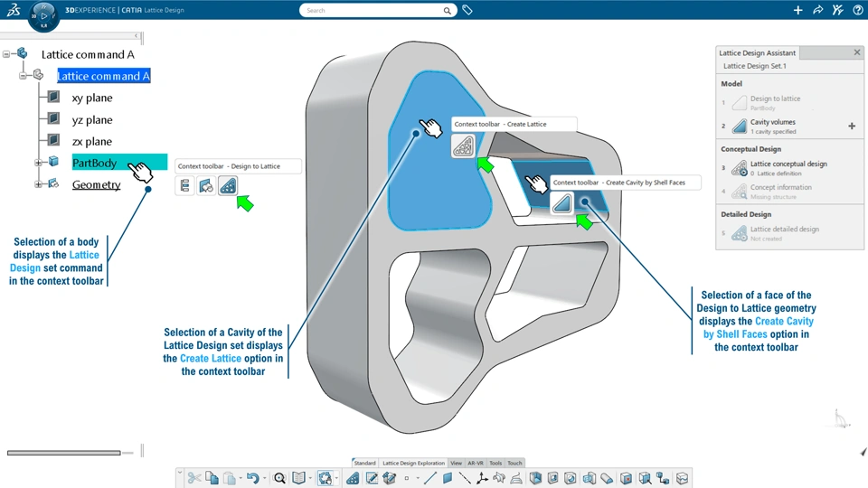
Task: Open the book catalog dropdown arrow
Action: [x=310, y=478]
